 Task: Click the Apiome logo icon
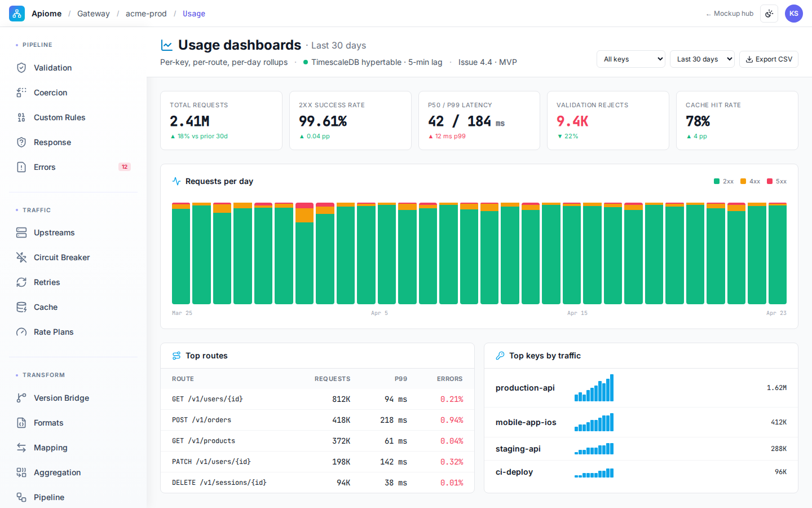(17, 14)
